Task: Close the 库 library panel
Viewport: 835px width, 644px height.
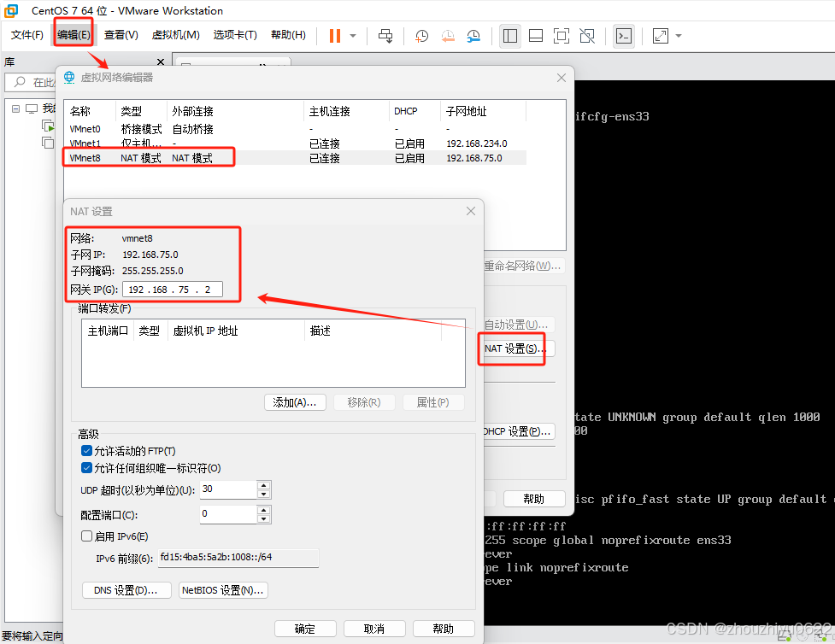Action: coord(161,61)
